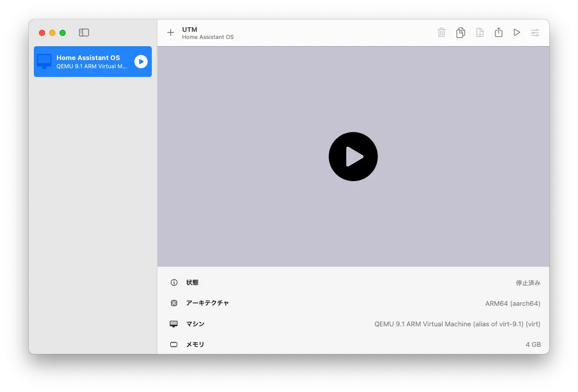
Task: Click the display icon beside マシン
Action: (174, 324)
